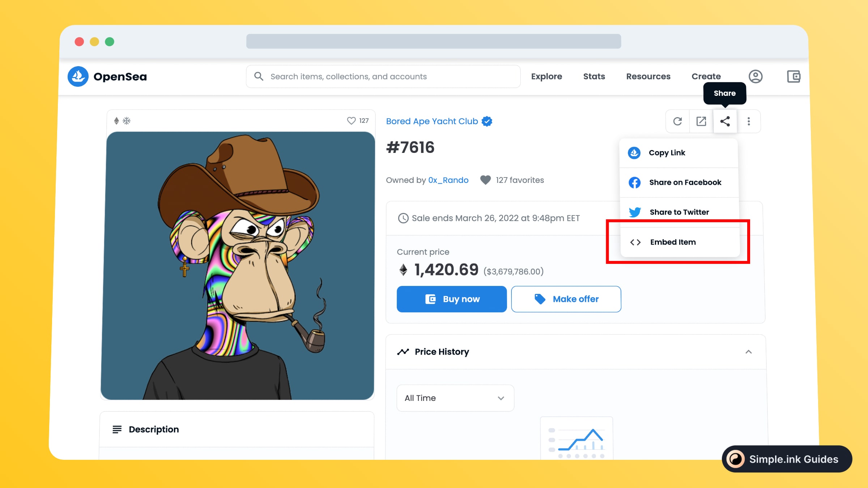Open the Bored Ape Yacht Club collection link

coord(432,121)
